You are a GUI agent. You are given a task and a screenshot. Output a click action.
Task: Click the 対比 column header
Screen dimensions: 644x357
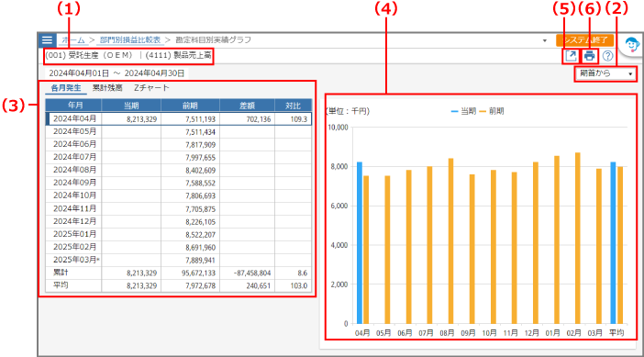click(x=294, y=106)
